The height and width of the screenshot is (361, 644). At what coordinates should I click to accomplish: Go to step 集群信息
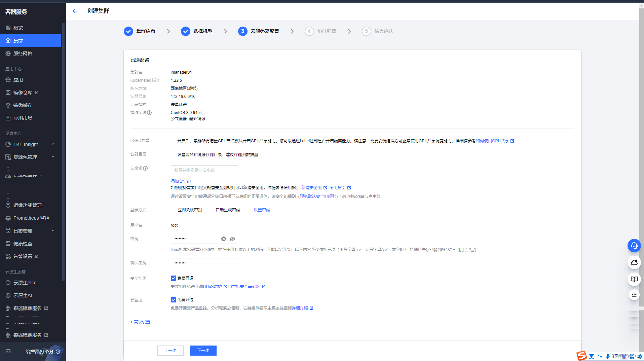coord(140,31)
